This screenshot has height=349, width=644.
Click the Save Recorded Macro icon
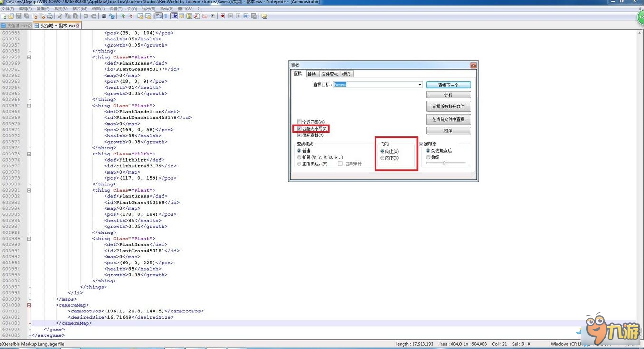(x=254, y=16)
